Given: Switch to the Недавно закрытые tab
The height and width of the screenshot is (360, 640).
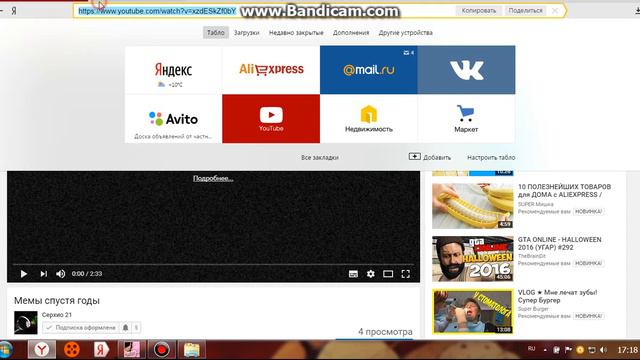Looking at the screenshot, I should [x=296, y=33].
